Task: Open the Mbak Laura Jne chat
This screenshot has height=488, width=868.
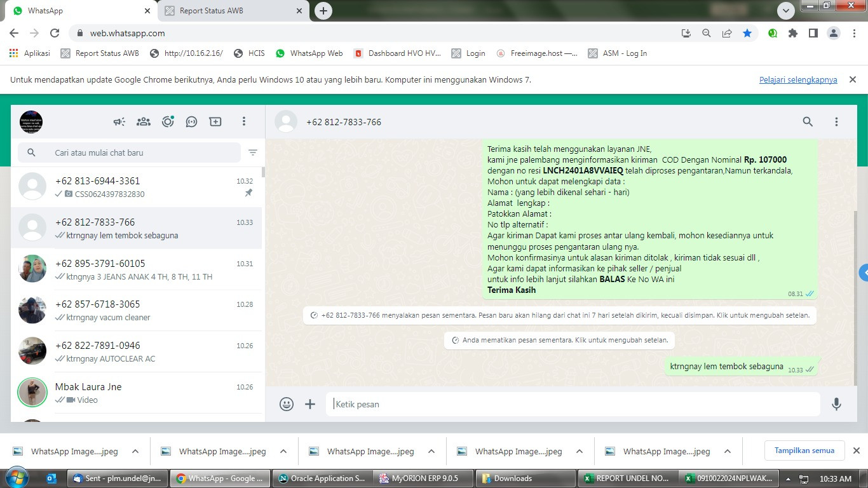Action: click(x=136, y=393)
